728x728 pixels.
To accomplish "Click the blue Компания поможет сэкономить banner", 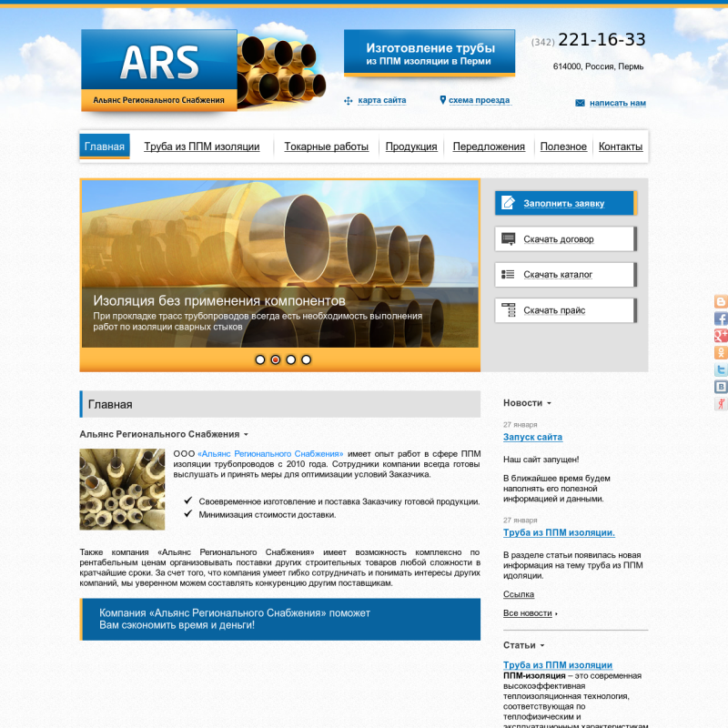I will coord(280,620).
